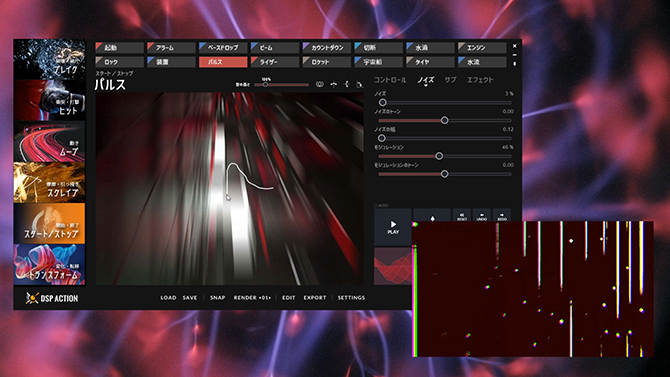The image size is (670, 377).
Task: Switch to the コントロール tab
Action: point(390,80)
